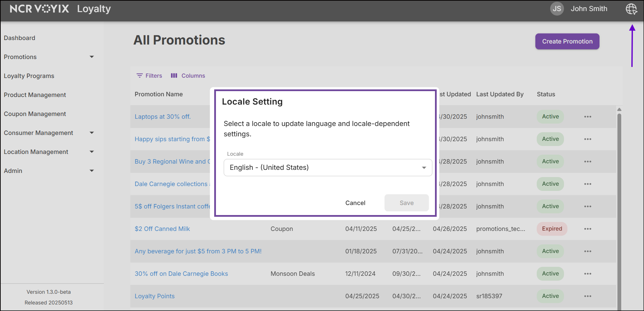
Task: Click 04/26/2025 last updated cell
Action: pyautogui.click(x=450, y=229)
